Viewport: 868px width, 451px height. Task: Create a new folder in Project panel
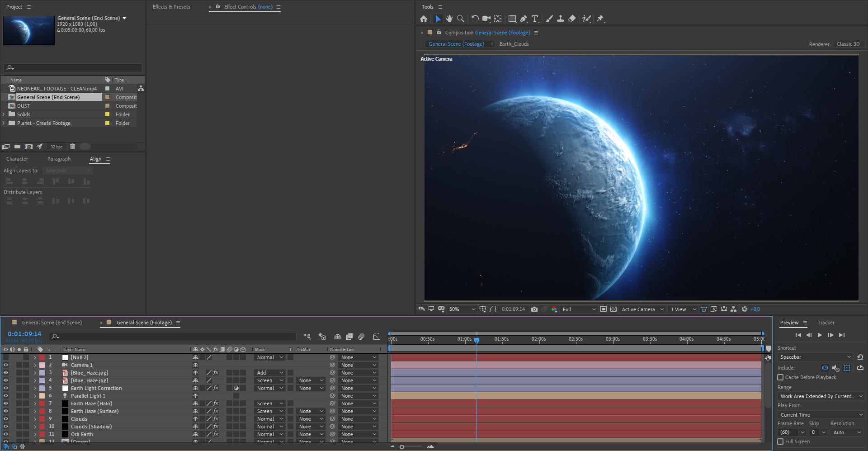pyautogui.click(x=17, y=147)
